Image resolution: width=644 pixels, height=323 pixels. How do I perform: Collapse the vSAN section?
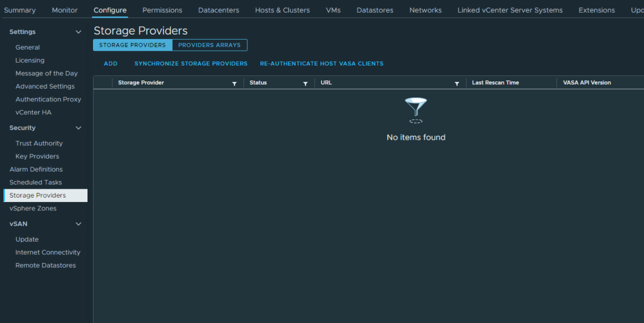tap(78, 223)
